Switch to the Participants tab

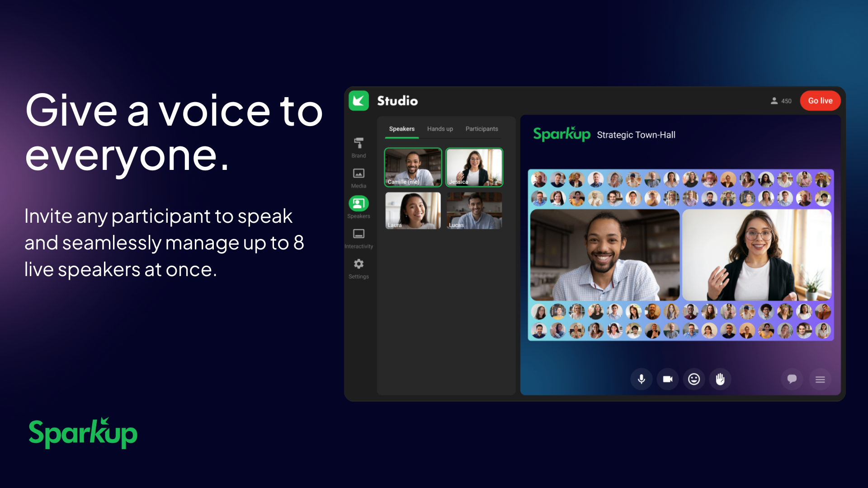pyautogui.click(x=481, y=129)
